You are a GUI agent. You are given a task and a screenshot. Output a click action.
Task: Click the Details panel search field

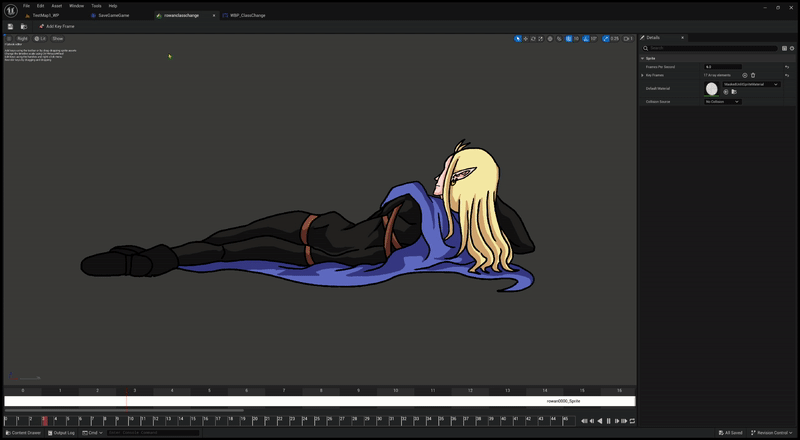709,48
